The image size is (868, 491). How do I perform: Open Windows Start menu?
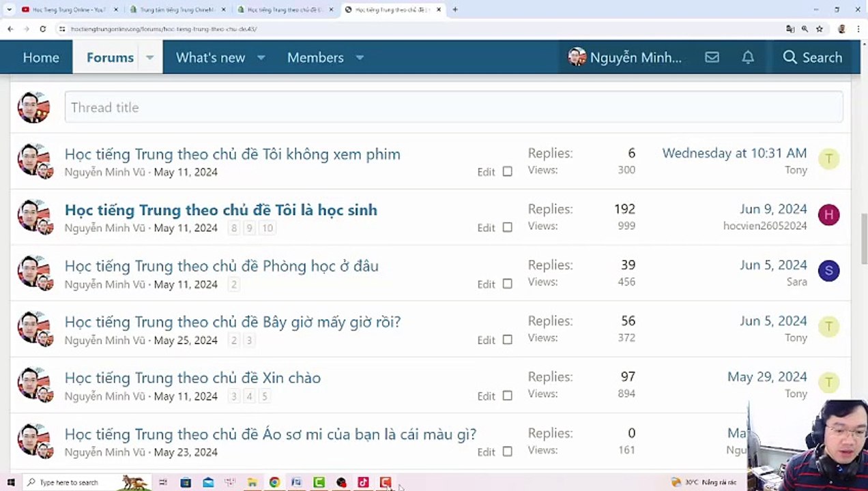coord(10,482)
